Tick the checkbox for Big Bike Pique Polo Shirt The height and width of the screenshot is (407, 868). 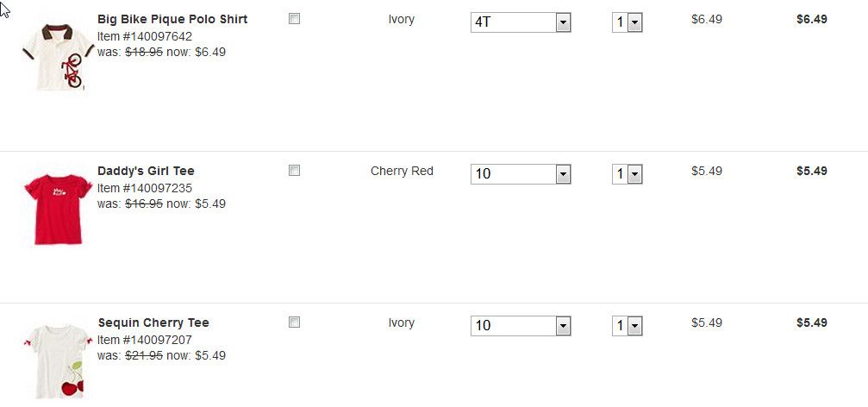[x=294, y=19]
